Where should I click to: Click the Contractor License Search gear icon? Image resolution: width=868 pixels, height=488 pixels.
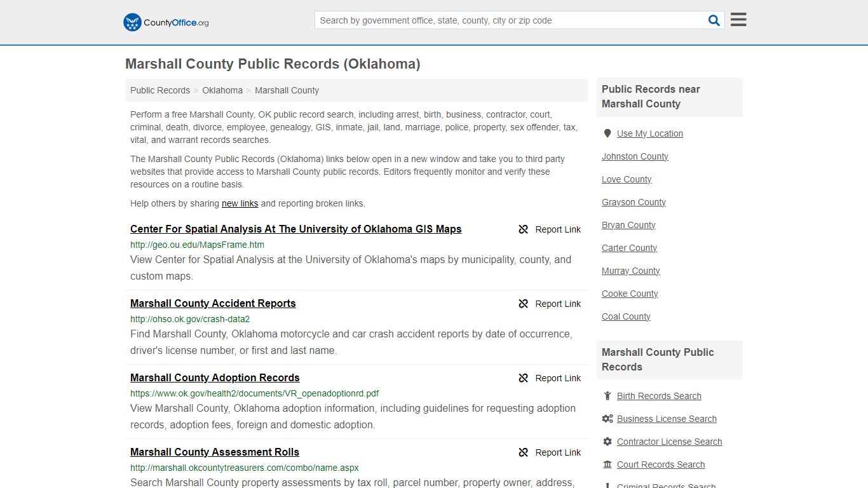tap(607, 442)
